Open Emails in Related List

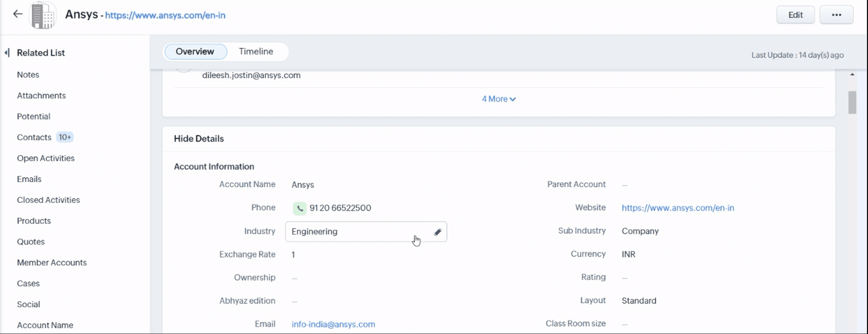coord(29,179)
